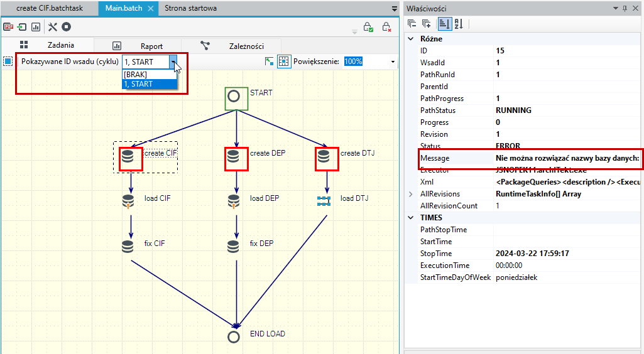Click the bar chart icon in the top toolbar
644x354 pixels.
(36, 27)
